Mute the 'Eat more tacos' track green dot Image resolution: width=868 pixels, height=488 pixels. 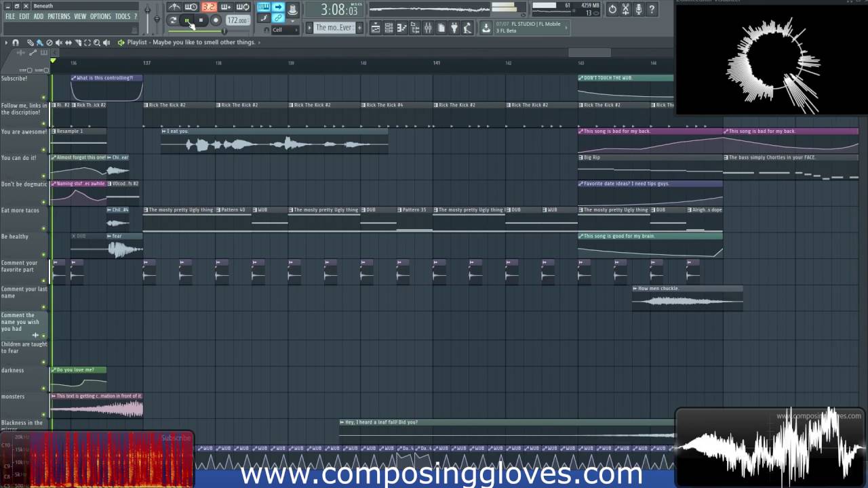44,228
